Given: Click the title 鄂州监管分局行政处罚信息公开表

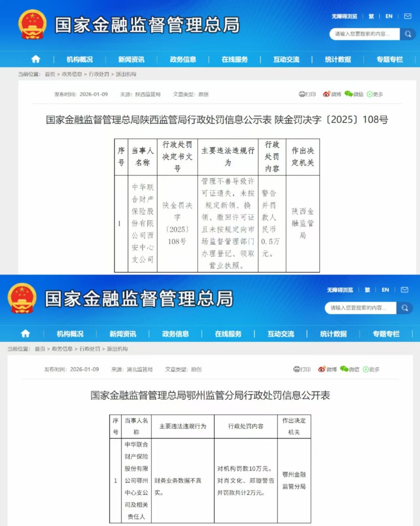Looking at the screenshot, I should 210,395.
